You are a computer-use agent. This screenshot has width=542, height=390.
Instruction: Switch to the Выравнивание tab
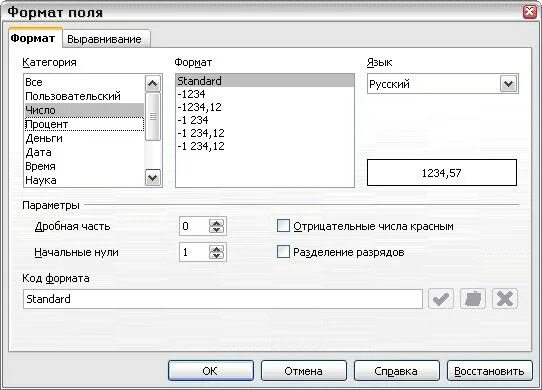click(104, 39)
